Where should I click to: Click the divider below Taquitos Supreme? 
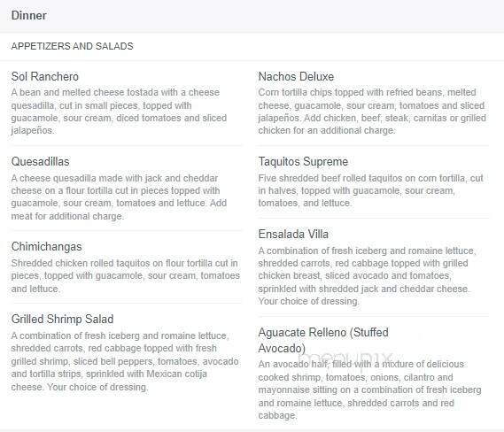[374, 219]
